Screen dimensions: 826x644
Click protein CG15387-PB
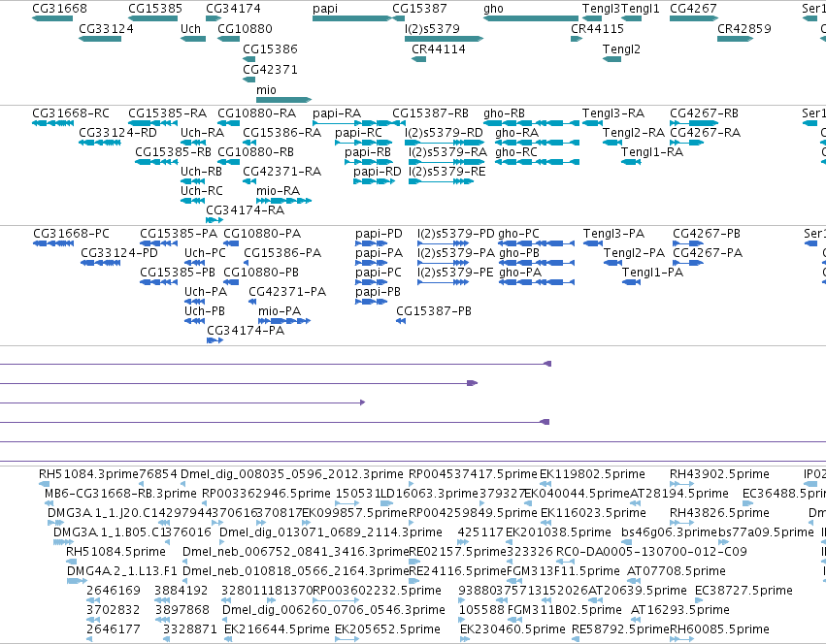(434, 311)
